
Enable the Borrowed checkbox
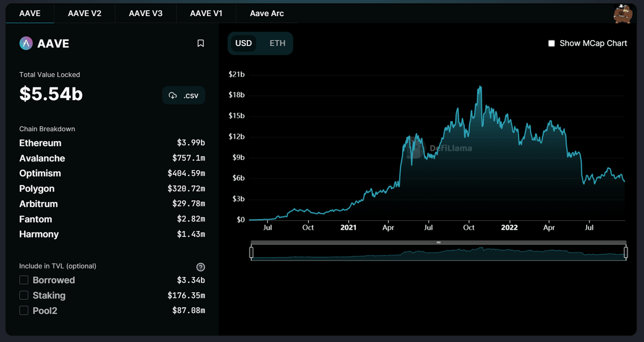point(24,280)
